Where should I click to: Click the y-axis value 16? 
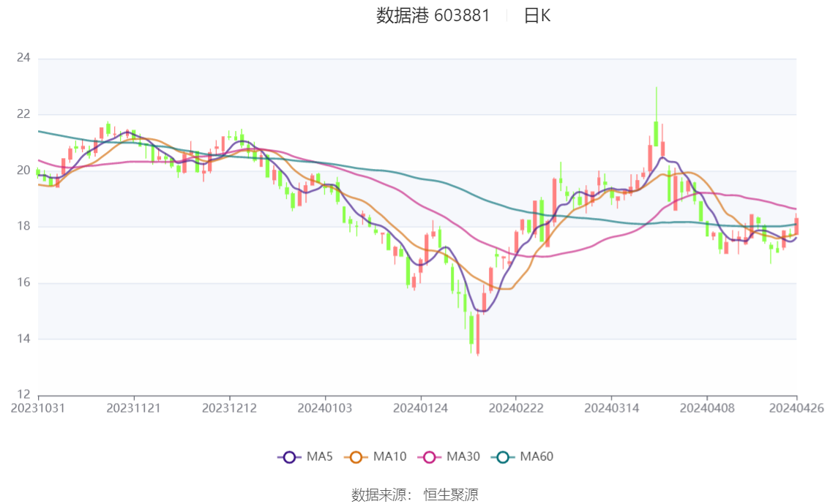(x=23, y=282)
